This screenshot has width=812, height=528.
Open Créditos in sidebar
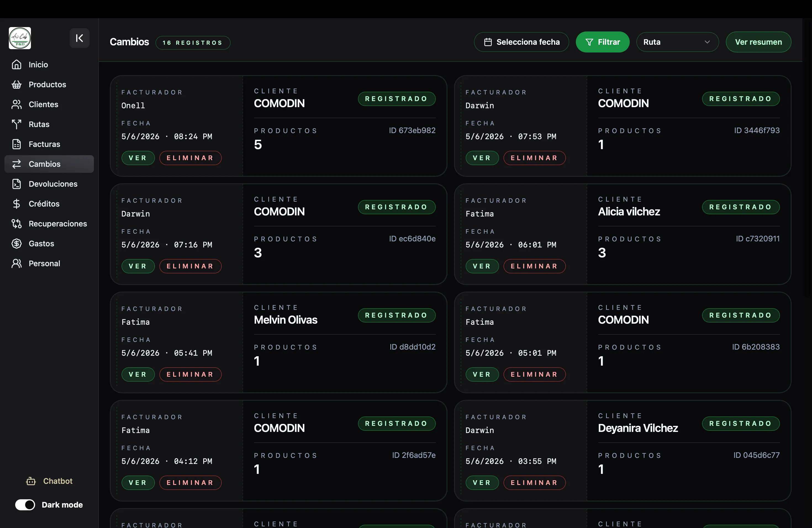click(x=49, y=204)
